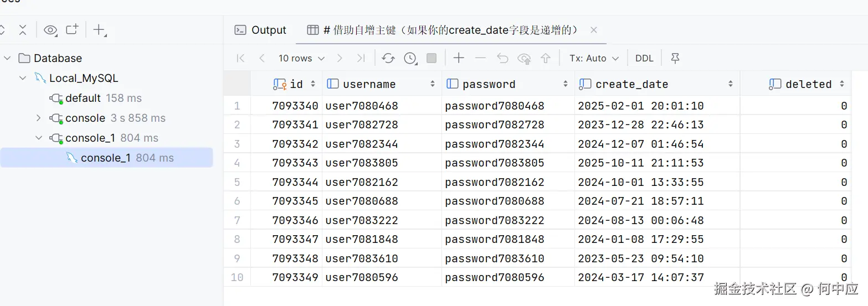Click the stop execution square icon
The image size is (868, 306).
click(432, 58)
